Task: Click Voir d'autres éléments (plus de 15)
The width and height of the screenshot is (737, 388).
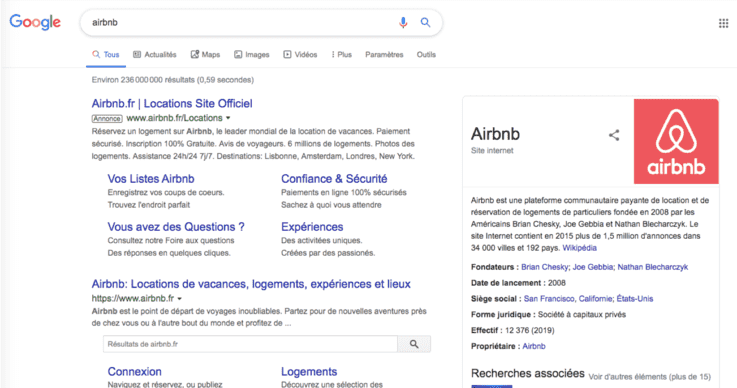Action: (650, 377)
